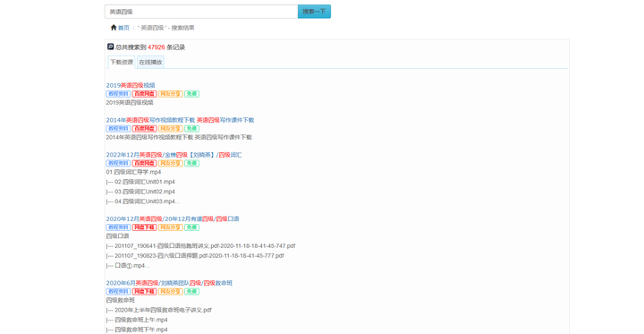
Task: Click 网盘下载 tag under 2020年12月 四级口语 result
Action: pos(145,227)
